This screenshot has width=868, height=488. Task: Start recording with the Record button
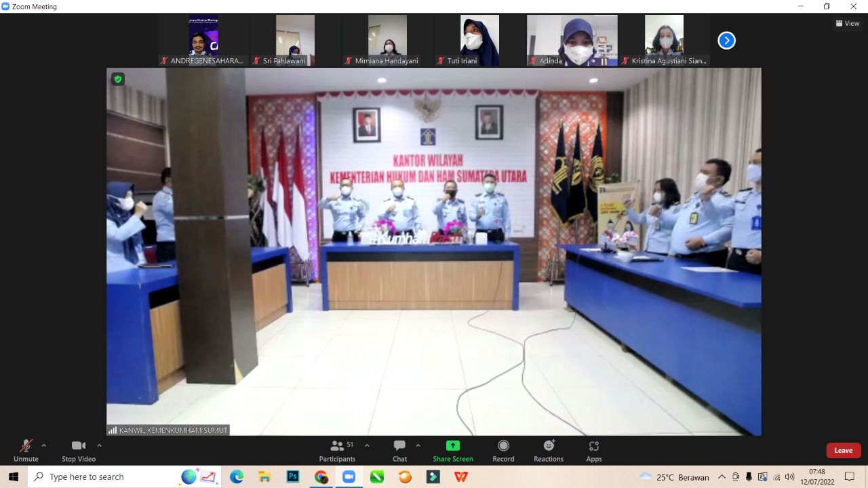tap(503, 450)
